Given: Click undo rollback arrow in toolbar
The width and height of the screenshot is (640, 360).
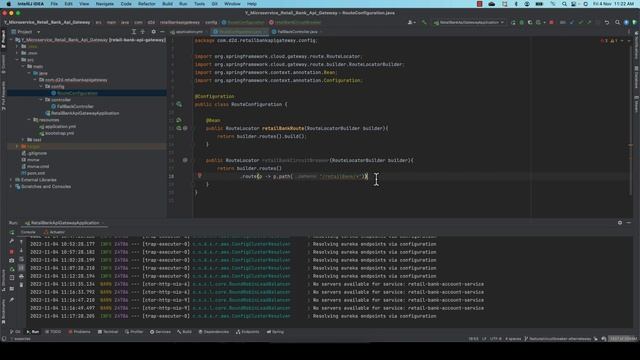Looking at the screenshot, I should 607,22.
